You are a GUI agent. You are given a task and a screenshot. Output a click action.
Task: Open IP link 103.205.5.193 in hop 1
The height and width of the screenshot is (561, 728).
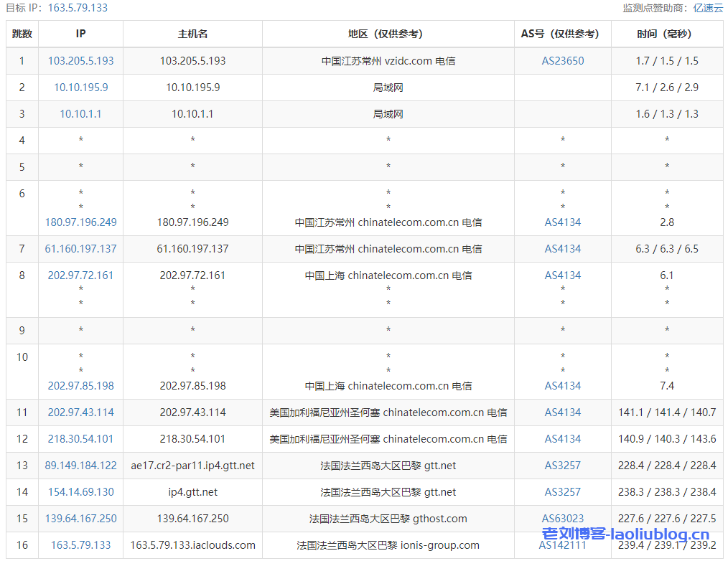pyautogui.click(x=80, y=61)
